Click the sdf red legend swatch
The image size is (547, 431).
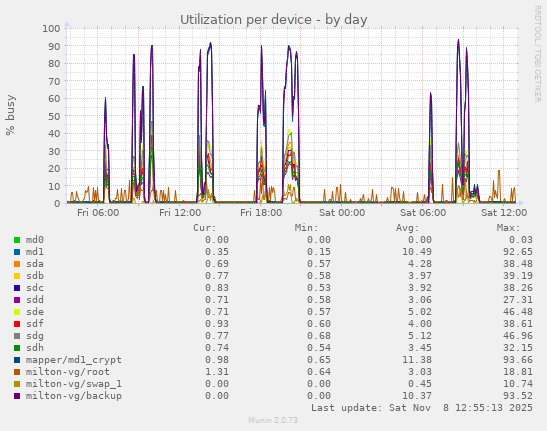(x=17, y=324)
